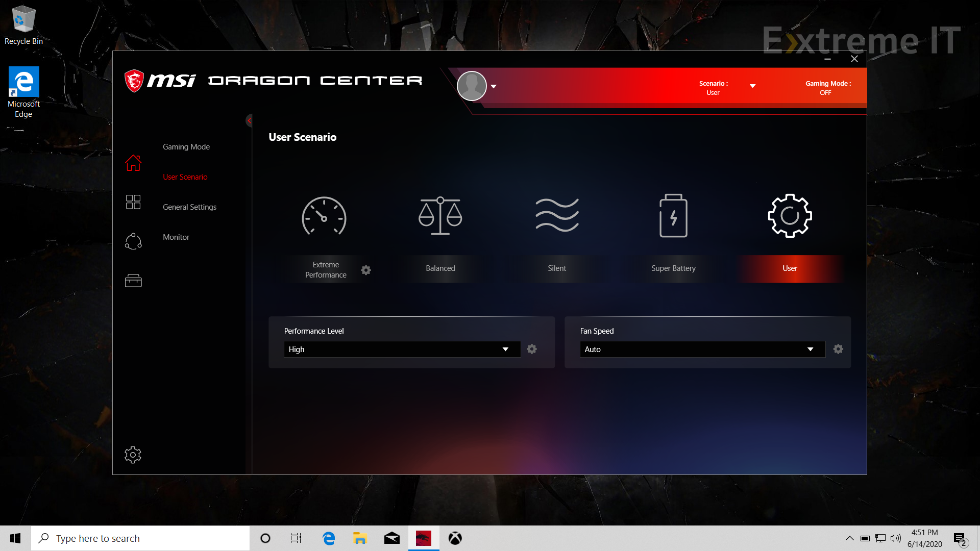This screenshot has width=980, height=551.
Task: Toggle Gaming Mode OFF indicator in header
Action: pos(827,88)
